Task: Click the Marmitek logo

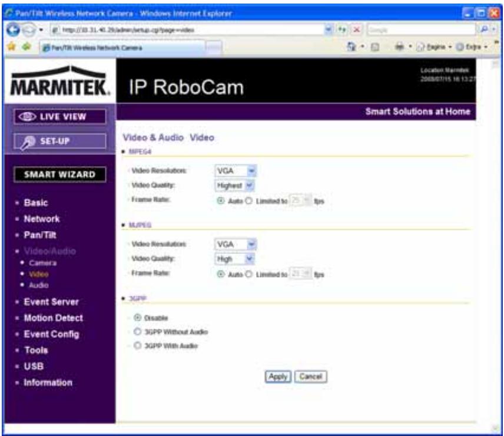Action: [60, 81]
